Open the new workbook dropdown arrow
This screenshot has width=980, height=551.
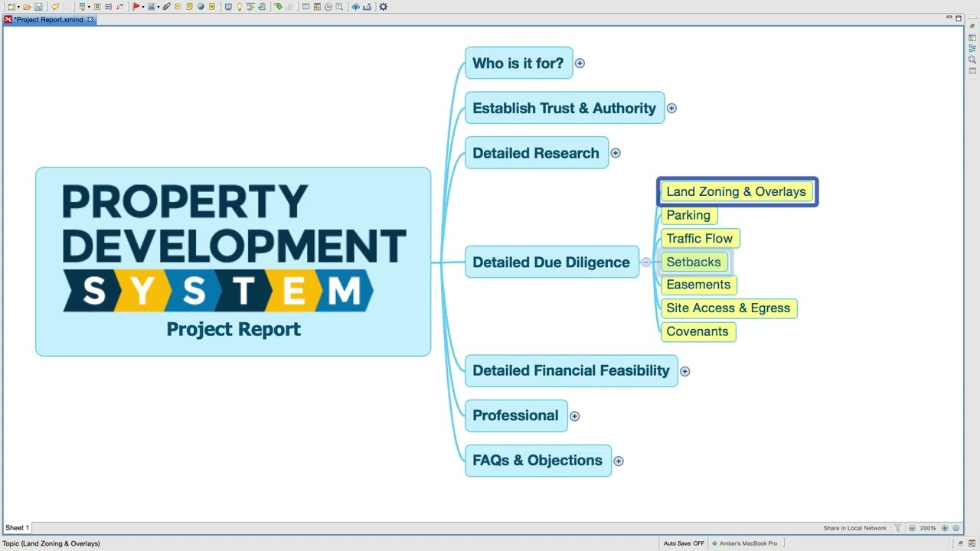click(18, 7)
